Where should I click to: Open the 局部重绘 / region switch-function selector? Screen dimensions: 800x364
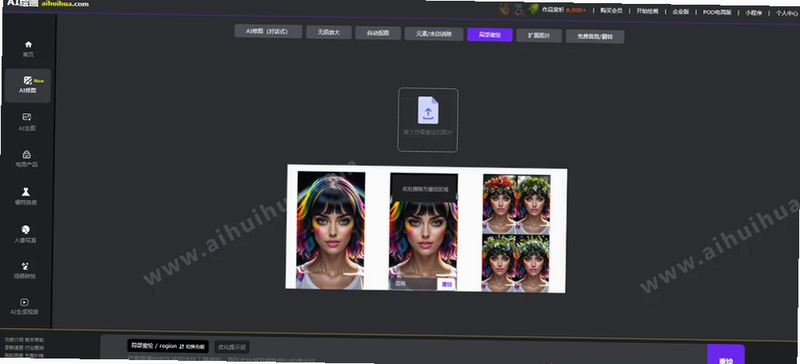[168, 346]
